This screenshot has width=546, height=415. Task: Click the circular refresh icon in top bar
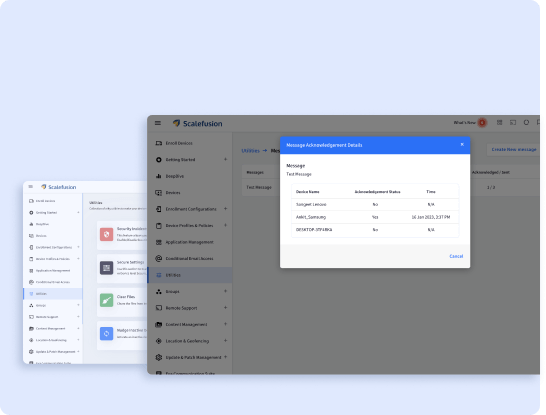pos(526,123)
